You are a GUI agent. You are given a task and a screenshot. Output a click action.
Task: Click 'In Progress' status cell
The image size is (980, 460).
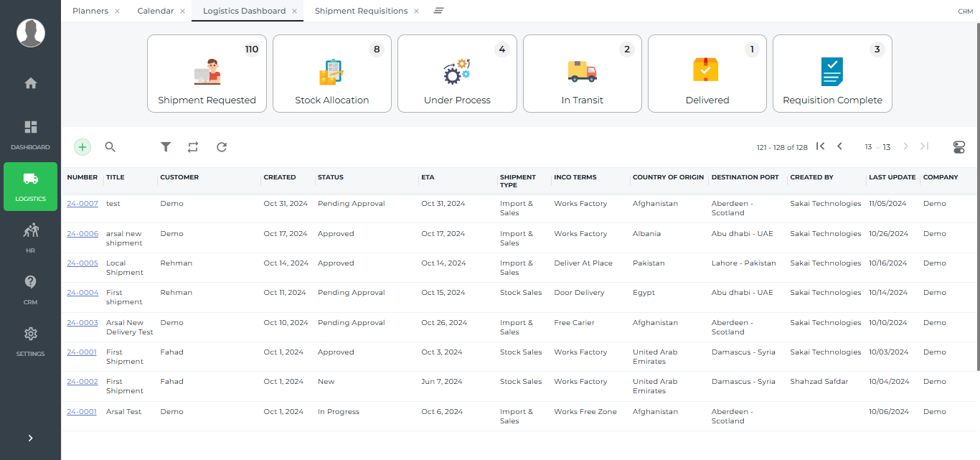(339, 412)
